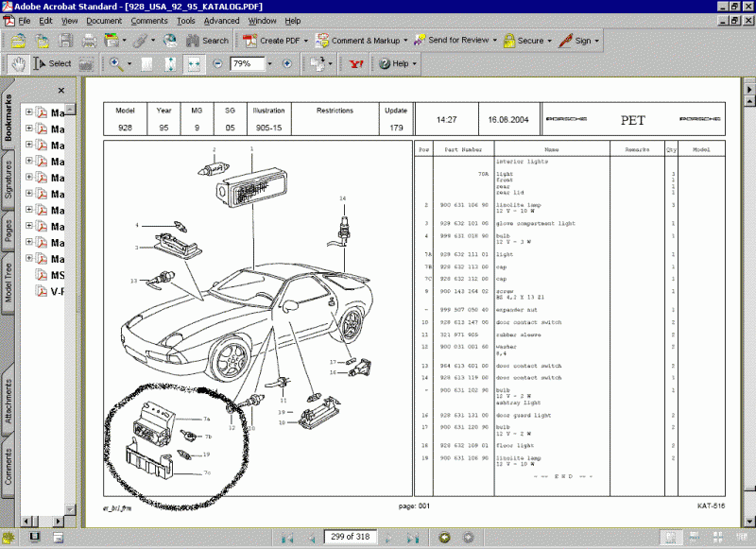Toggle the Fit Width view button
The height and width of the screenshot is (549, 756).
[x=194, y=64]
